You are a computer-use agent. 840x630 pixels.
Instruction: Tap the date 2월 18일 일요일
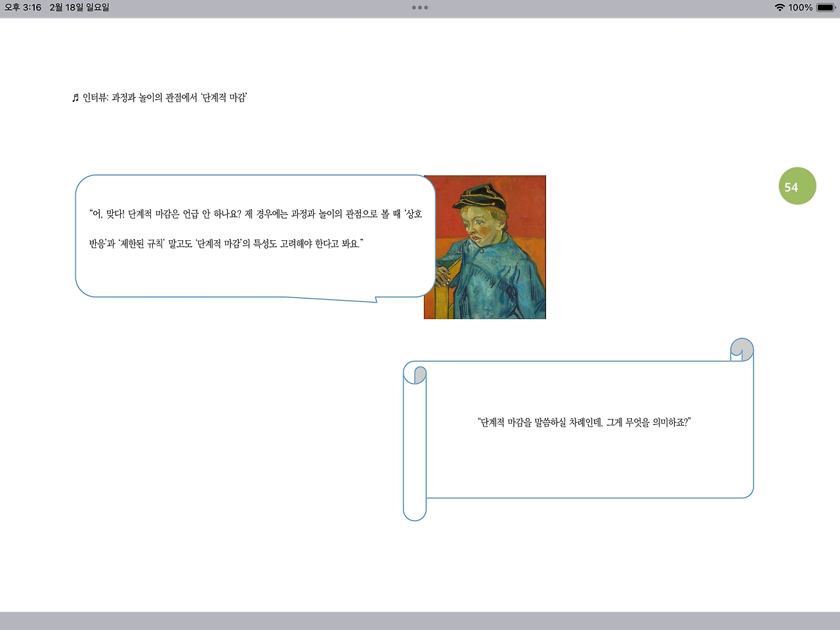[79, 7]
